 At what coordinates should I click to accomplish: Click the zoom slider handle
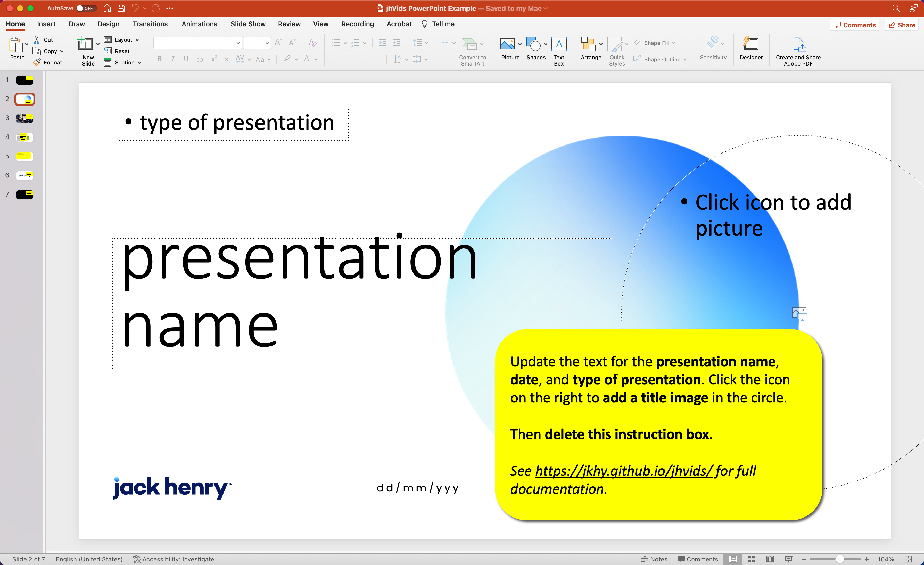839,559
